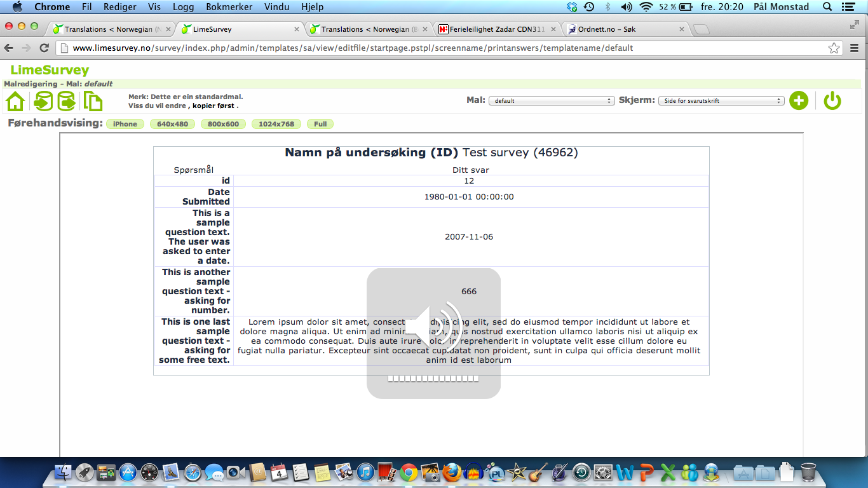Click the import template icon
Image resolution: width=868 pixels, height=488 pixels.
(x=43, y=101)
